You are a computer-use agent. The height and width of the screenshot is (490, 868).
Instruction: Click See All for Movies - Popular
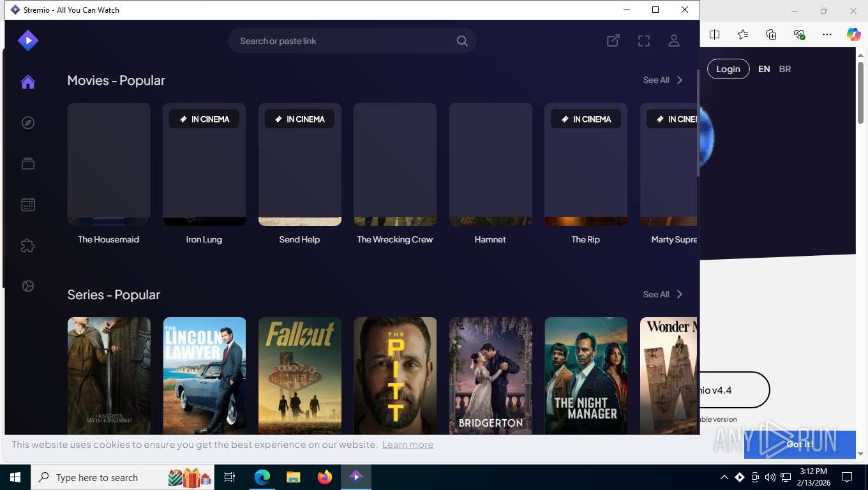pos(662,80)
